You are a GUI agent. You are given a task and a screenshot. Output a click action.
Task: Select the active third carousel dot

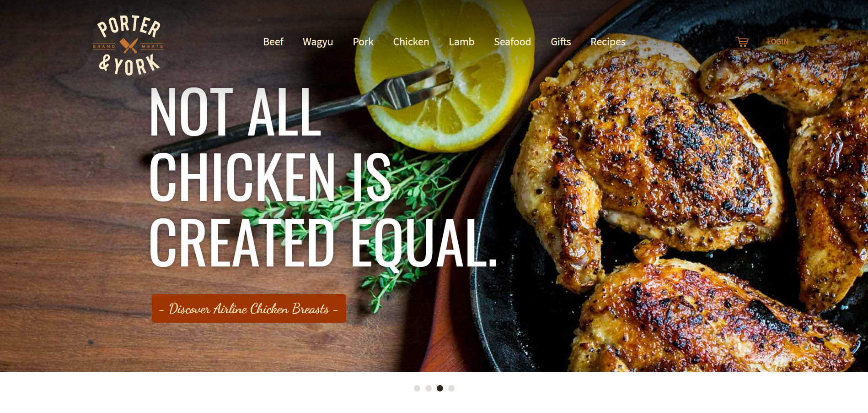[440, 388]
